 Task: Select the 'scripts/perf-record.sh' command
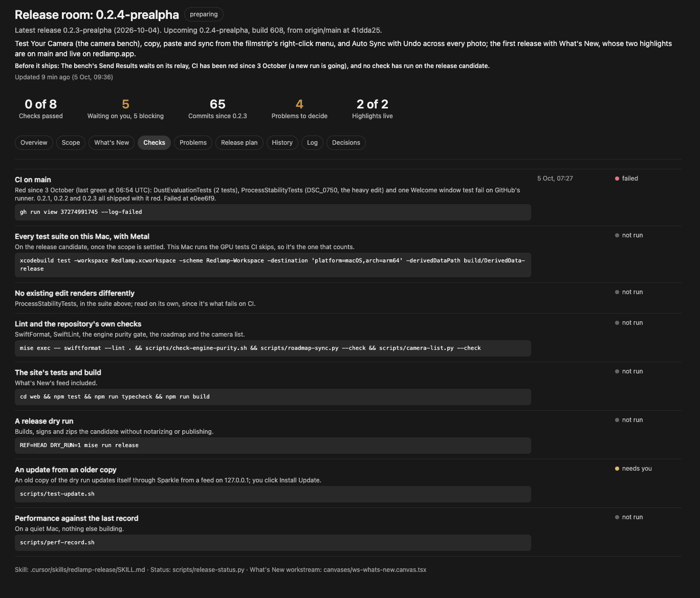pos(273,543)
